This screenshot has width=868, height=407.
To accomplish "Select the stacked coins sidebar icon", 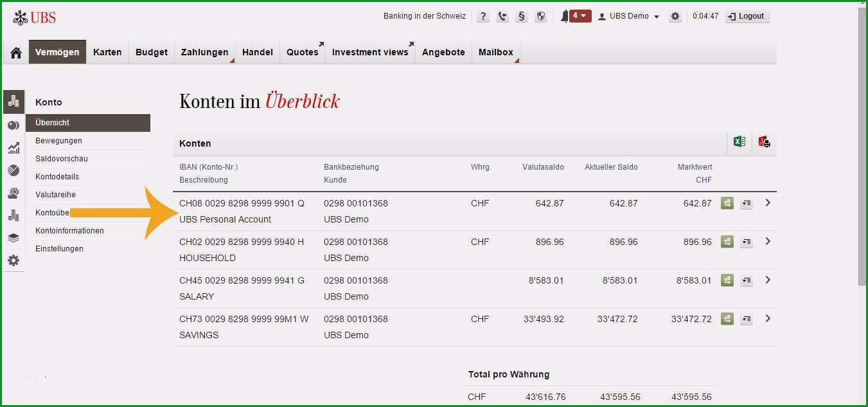I will (13, 215).
